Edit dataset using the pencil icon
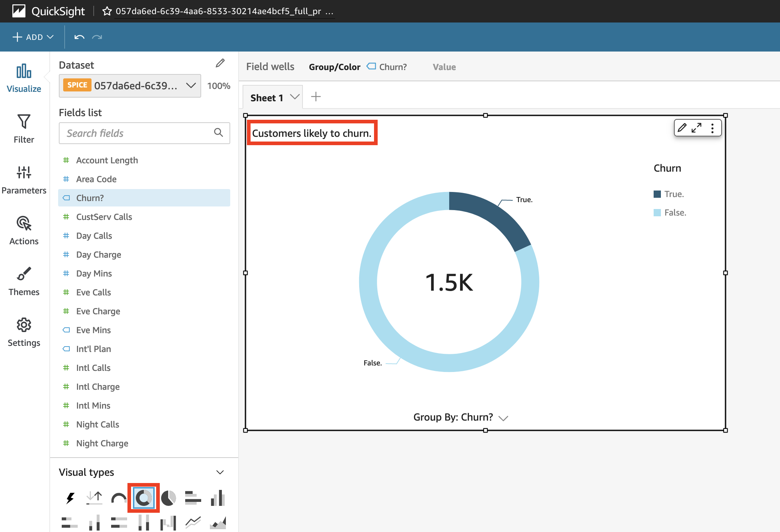This screenshot has height=532, width=780. click(220, 64)
